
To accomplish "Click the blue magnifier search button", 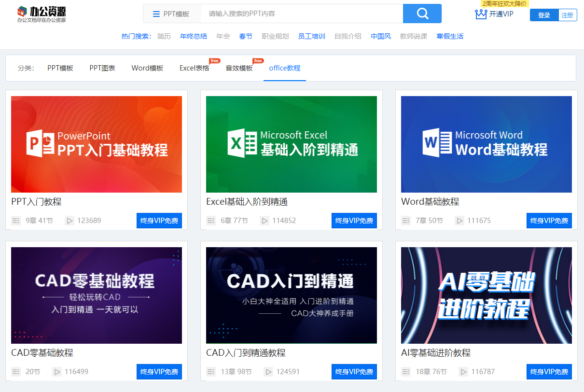I will (422, 14).
